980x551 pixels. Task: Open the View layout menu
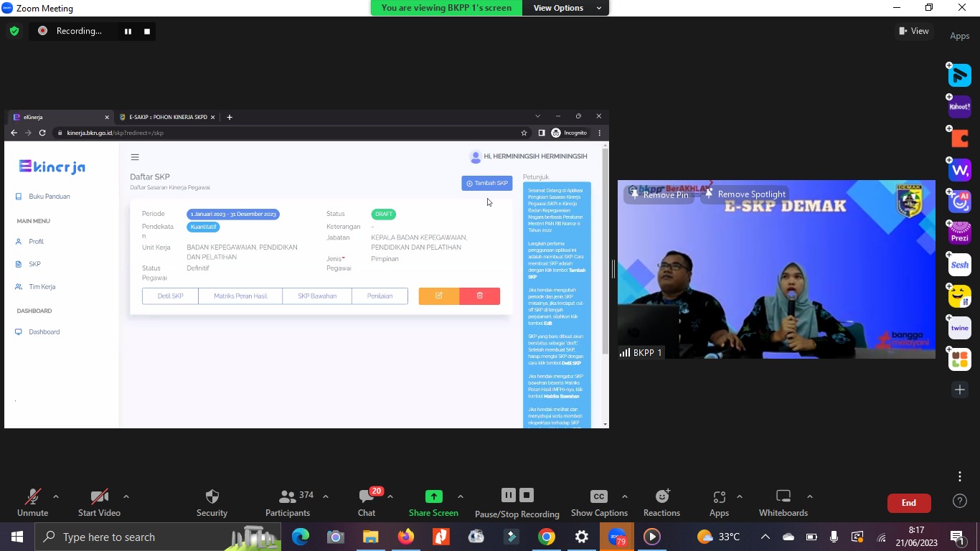913,31
